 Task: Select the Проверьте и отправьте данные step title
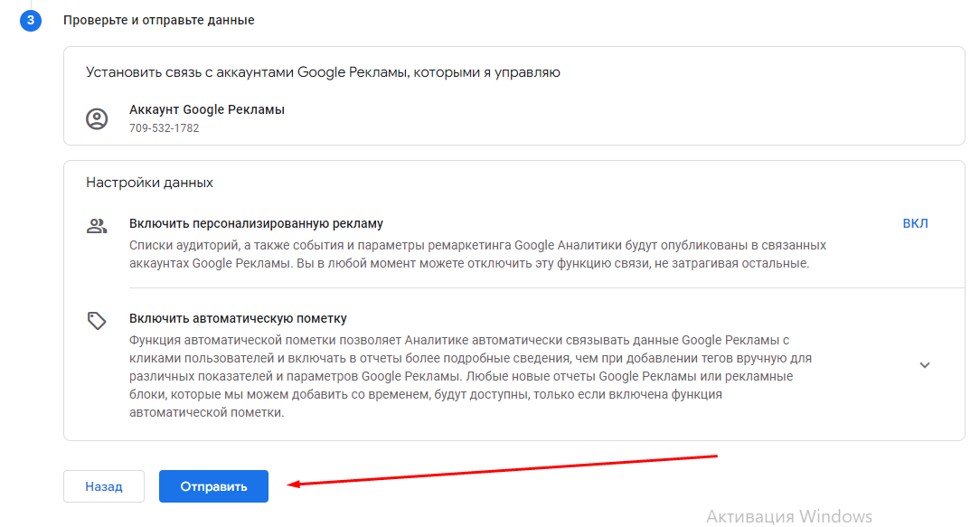click(x=159, y=20)
